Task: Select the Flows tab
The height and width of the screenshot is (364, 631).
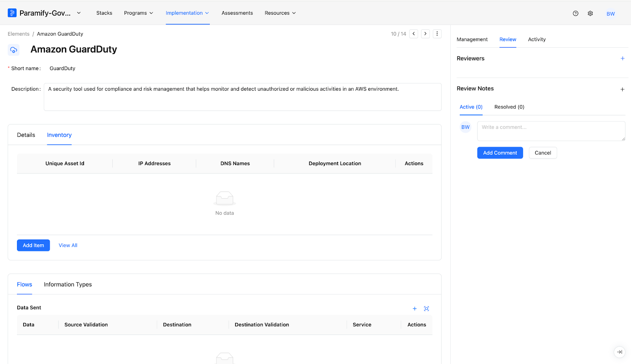Action: (x=24, y=284)
